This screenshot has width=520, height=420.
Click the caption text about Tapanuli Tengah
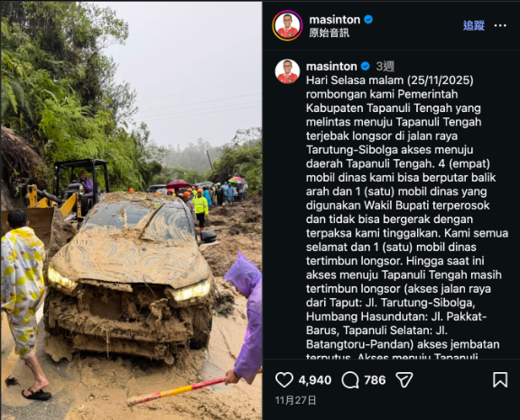[x=407, y=212]
